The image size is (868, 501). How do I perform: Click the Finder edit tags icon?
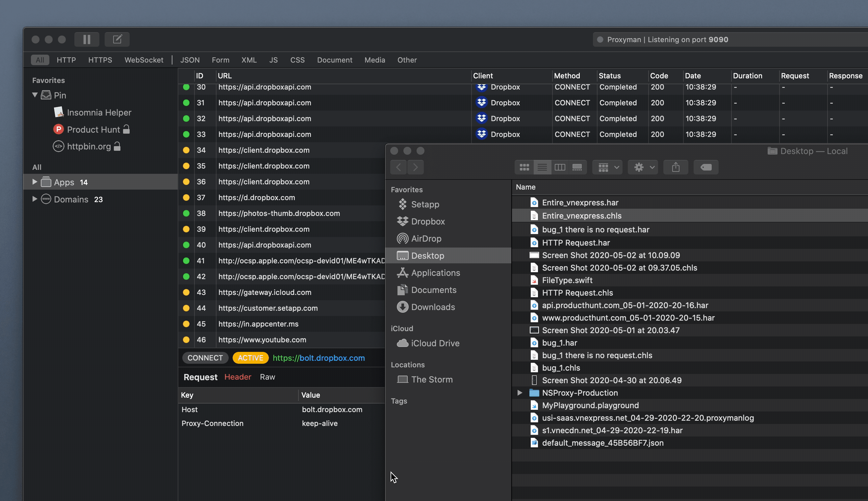(706, 167)
